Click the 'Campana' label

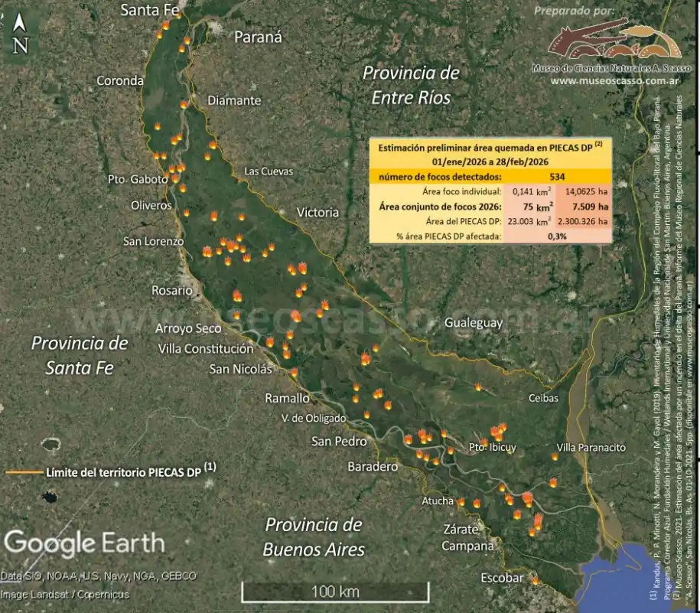(x=468, y=546)
